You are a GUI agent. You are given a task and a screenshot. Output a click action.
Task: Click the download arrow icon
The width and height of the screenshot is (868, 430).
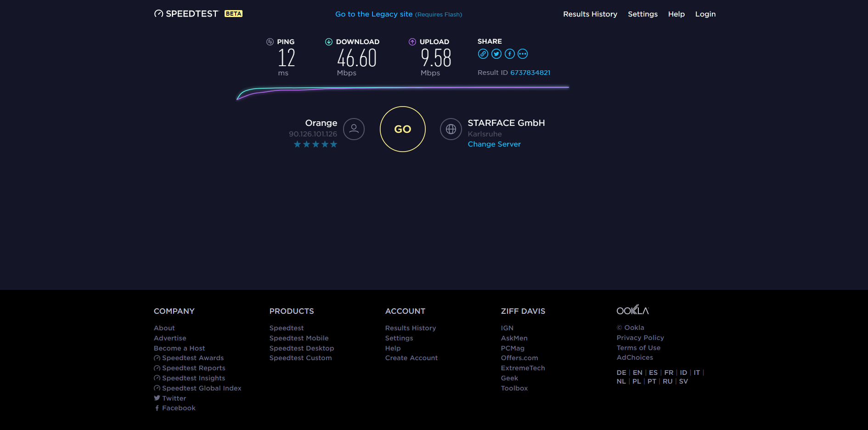tap(329, 42)
